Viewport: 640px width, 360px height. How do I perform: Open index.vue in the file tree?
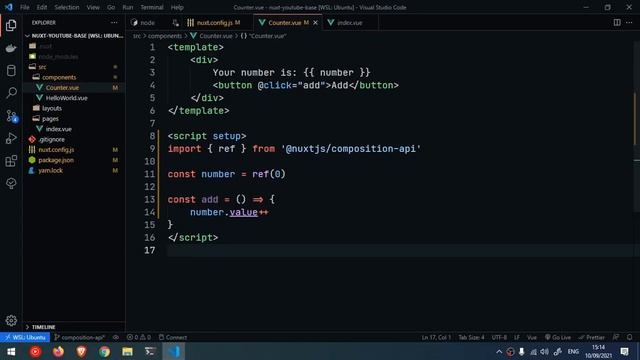(x=74, y=129)
